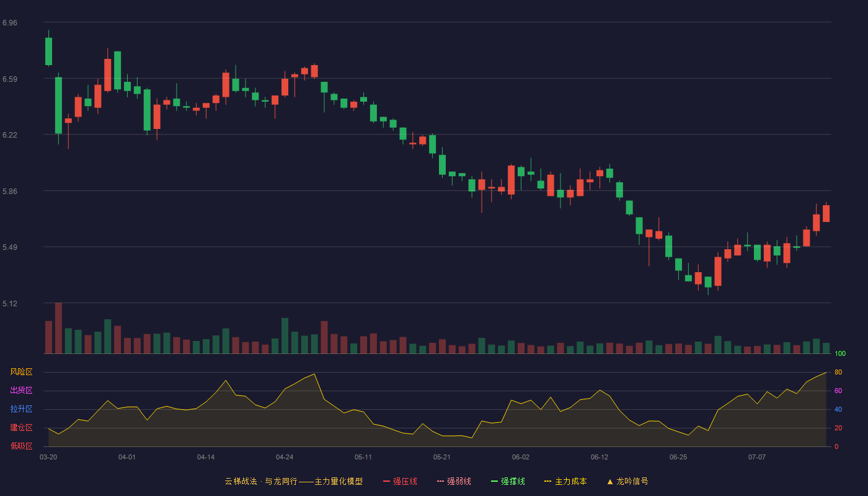Click the tallest volume bar near 03-20
Image resolution: width=868 pixels, height=496 pixels.
coord(58,328)
